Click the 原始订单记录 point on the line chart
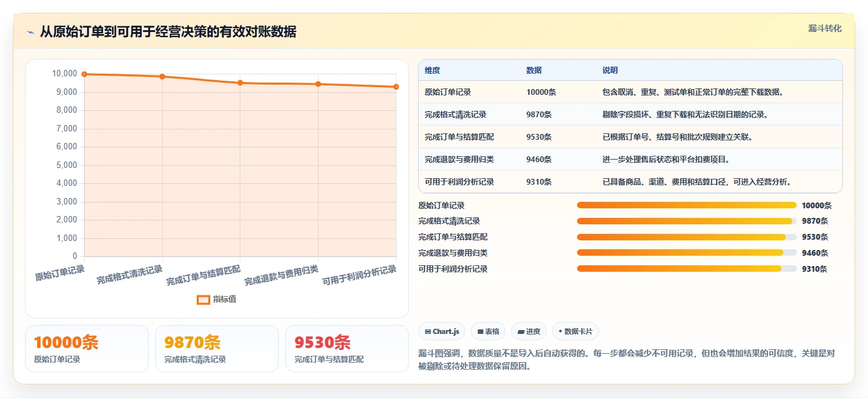This screenshot has height=398, width=868. pos(84,74)
